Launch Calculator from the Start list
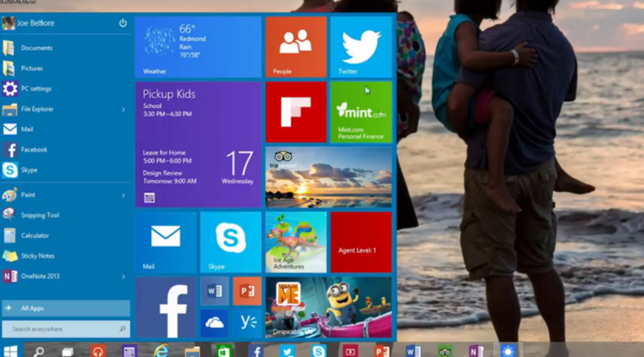The height and width of the screenshot is (357, 644). pyautogui.click(x=66, y=235)
